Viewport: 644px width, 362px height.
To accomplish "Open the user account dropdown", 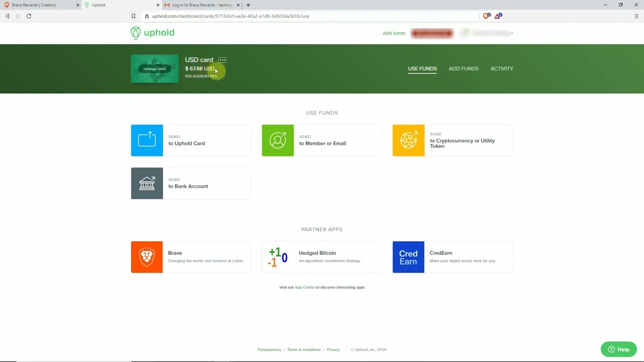I will click(487, 33).
